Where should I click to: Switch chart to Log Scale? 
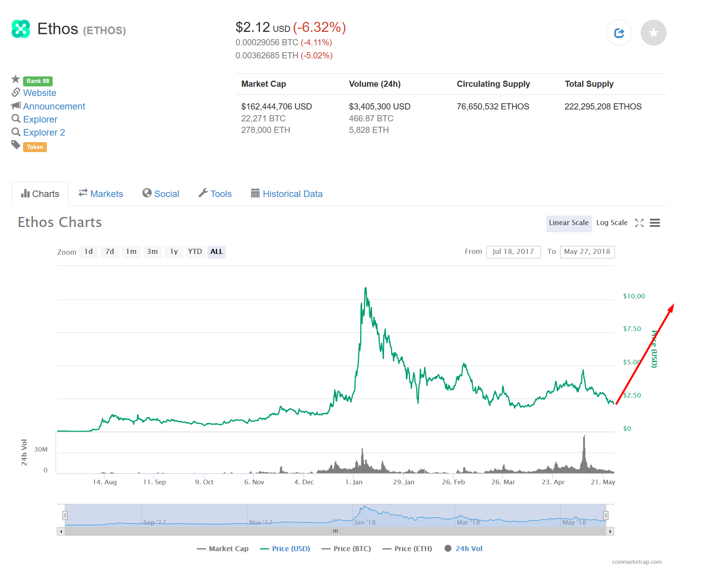pyautogui.click(x=612, y=223)
